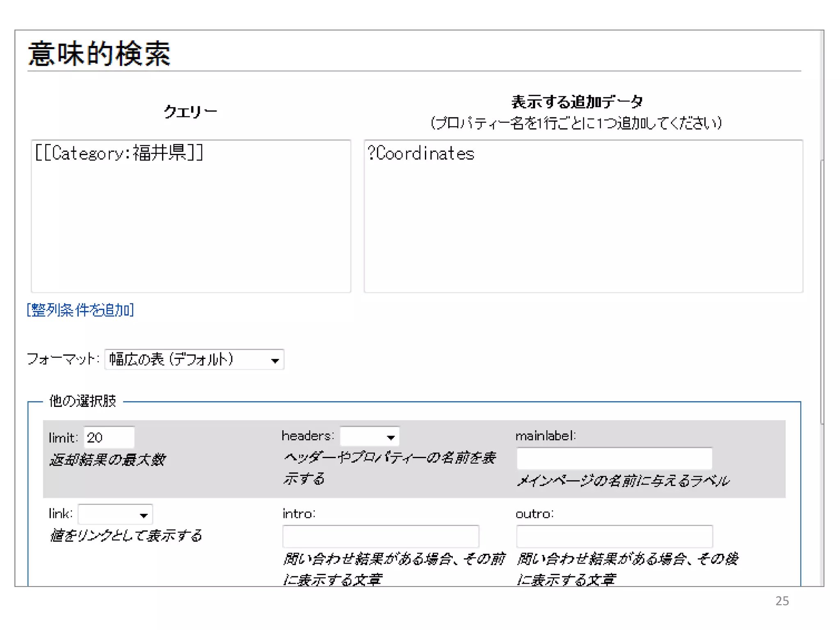Image resolution: width=840 pixels, height=630 pixels.
Task: Click the 意味的検索 page heading
Action: click(x=99, y=54)
